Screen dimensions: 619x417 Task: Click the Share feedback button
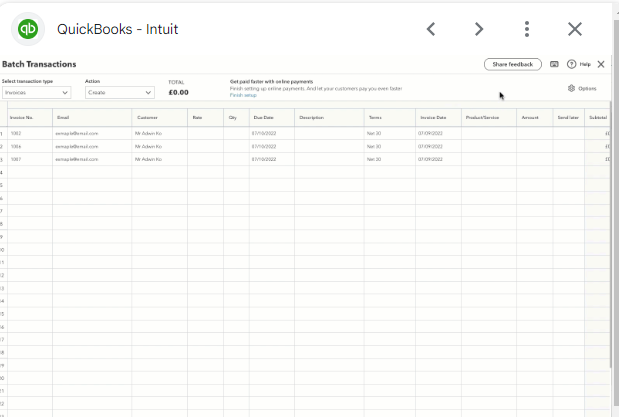(x=512, y=64)
